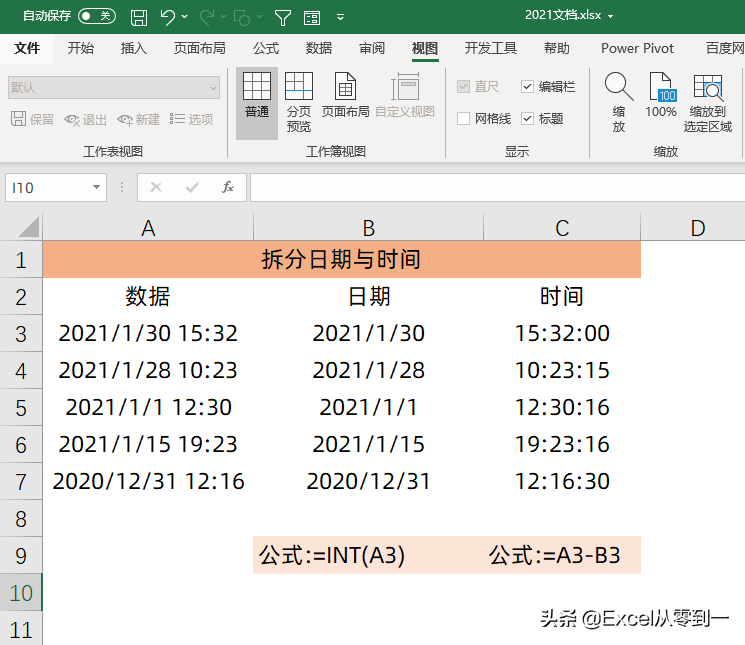Select column A header
The image size is (745, 645).
pyautogui.click(x=148, y=228)
